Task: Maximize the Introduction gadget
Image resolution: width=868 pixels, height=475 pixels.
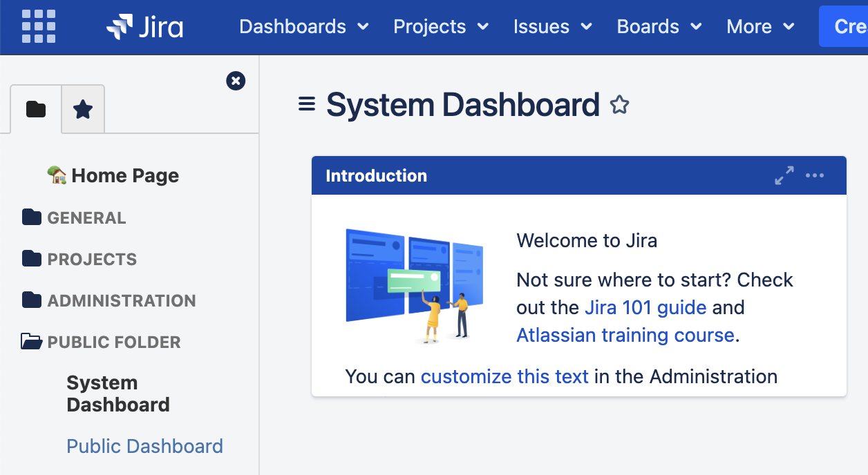Action: [x=784, y=175]
